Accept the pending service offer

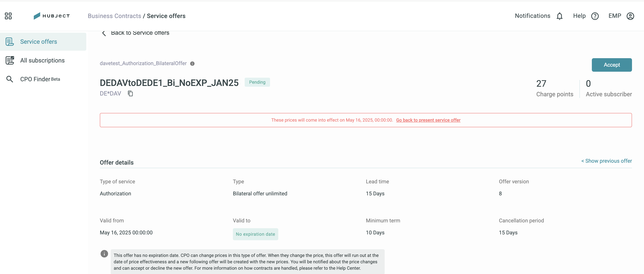click(612, 65)
